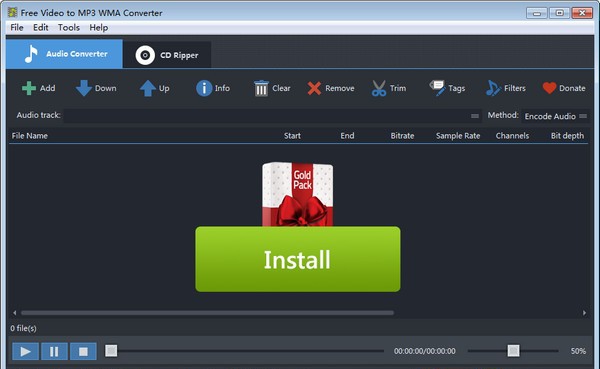
Task: Click the 0 file(s) status text
Action: 23,328
